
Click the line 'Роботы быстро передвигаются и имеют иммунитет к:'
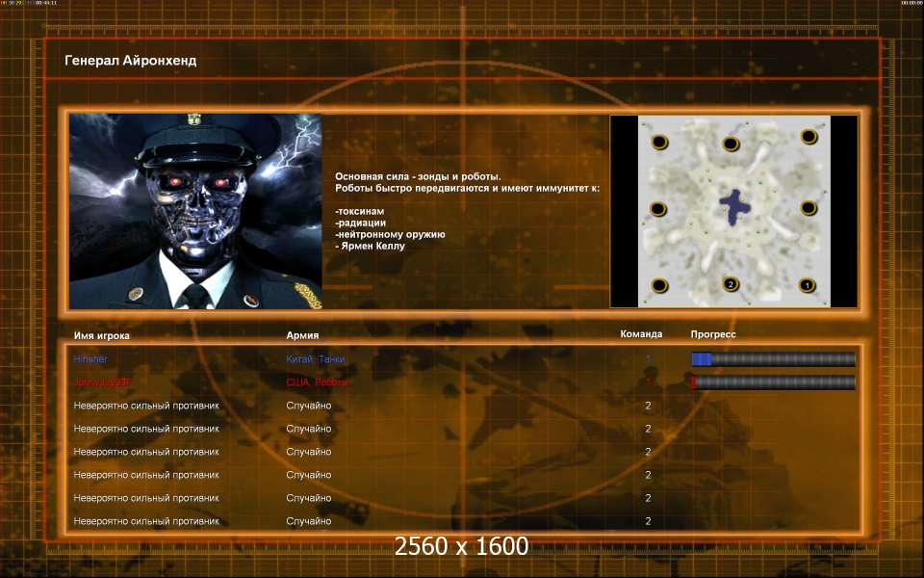click(x=468, y=188)
